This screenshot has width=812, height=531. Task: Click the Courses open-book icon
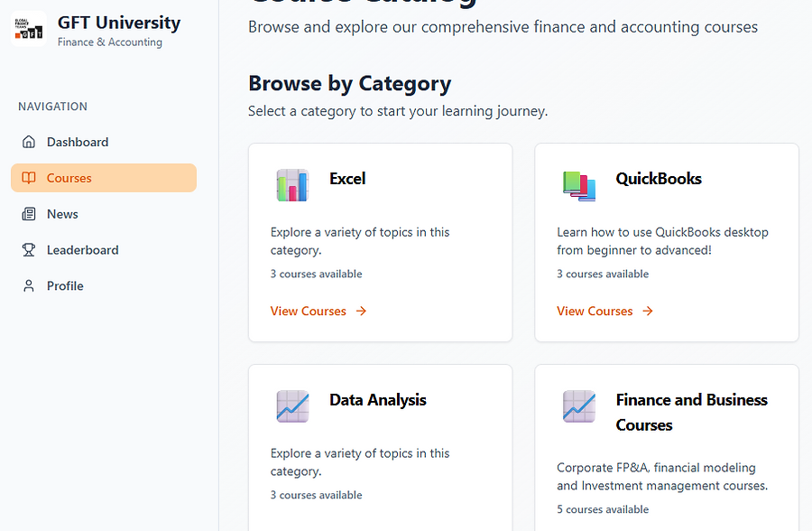coord(29,178)
